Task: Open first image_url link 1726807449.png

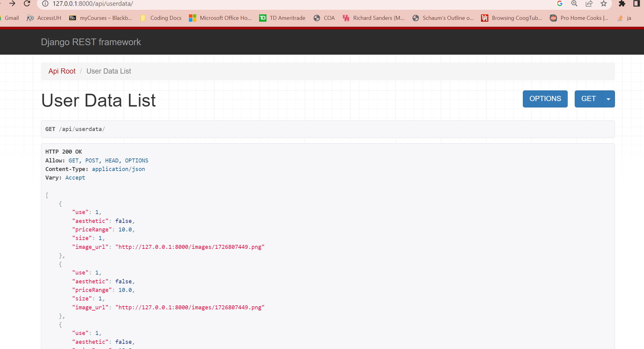Action: [x=190, y=247]
